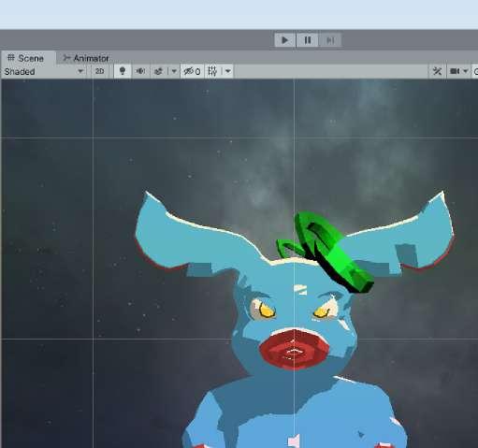The width and height of the screenshot is (478, 448).
Task: Expand the effects options dropdown arrow
Action: (x=174, y=71)
